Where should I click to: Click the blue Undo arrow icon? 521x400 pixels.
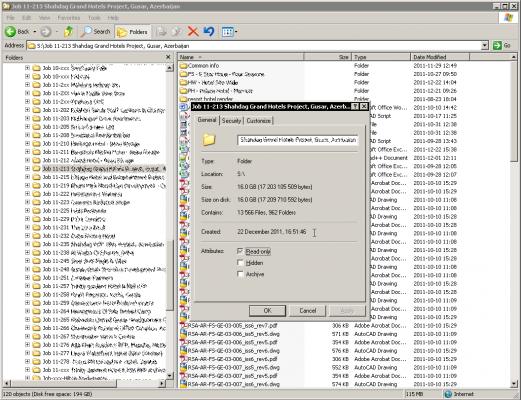click(209, 32)
